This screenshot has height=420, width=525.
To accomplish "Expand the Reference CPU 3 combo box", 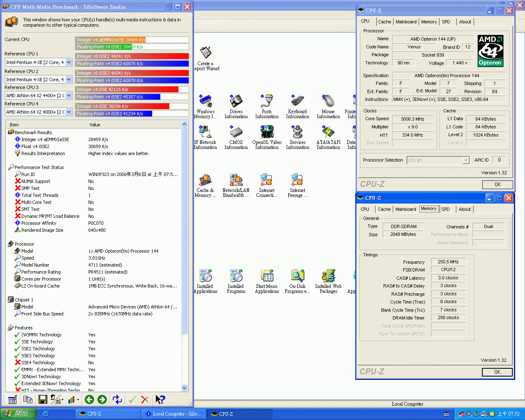I will 68,96.
